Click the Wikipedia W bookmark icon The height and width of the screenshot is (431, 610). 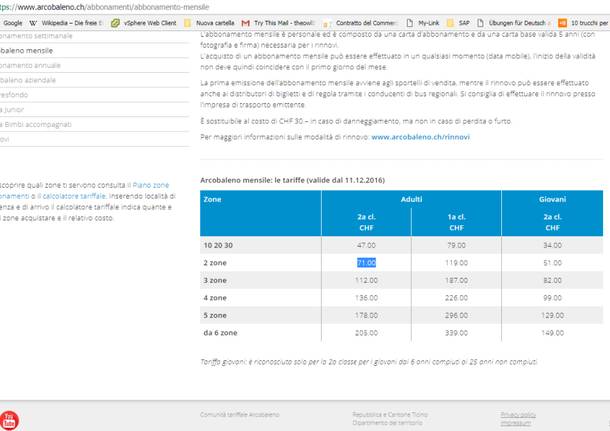(x=33, y=23)
